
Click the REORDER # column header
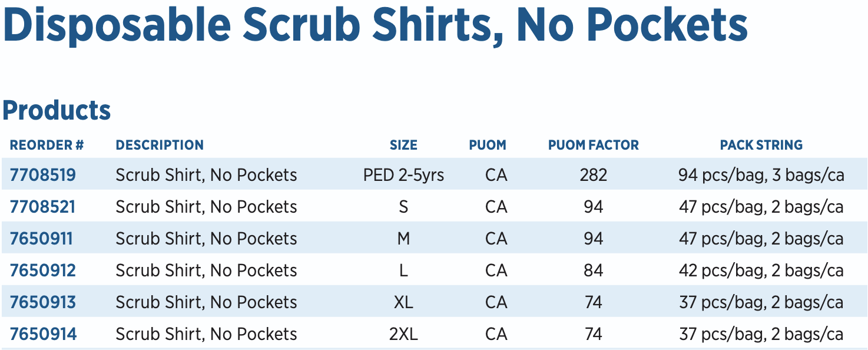[47, 145]
